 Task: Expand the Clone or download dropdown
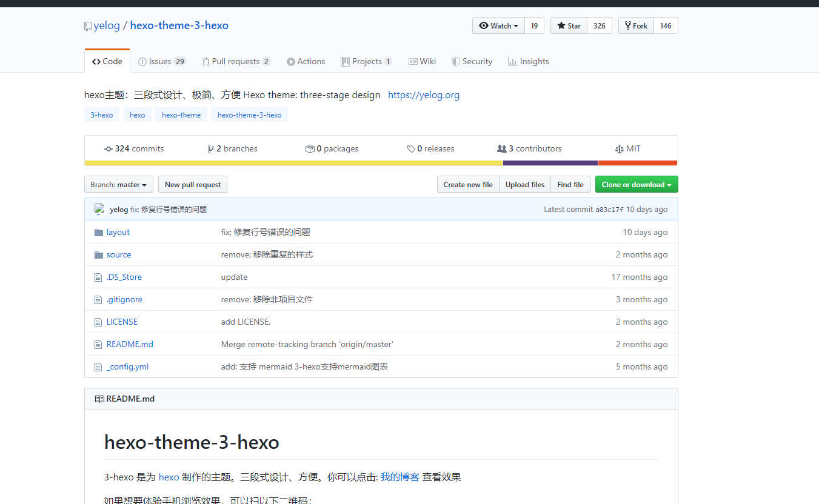tap(637, 185)
